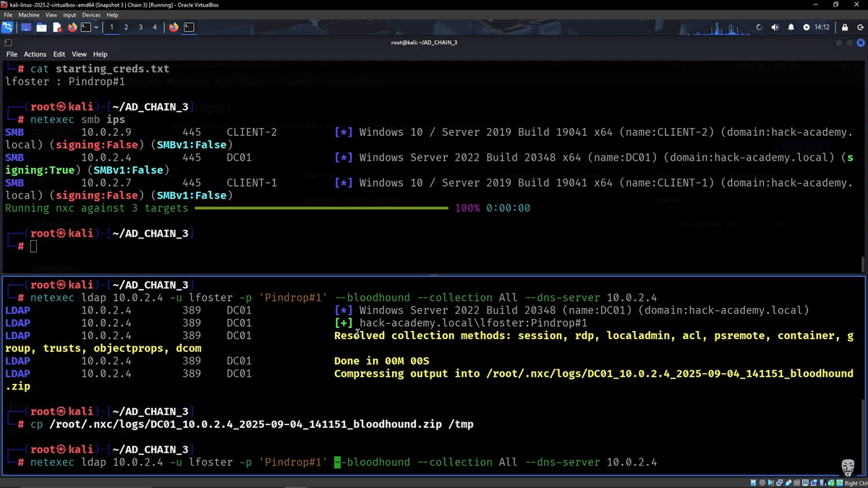The height and width of the screenshot is (488, 868).
Task: Click the volume speaker icon
Action: (775, 27)
